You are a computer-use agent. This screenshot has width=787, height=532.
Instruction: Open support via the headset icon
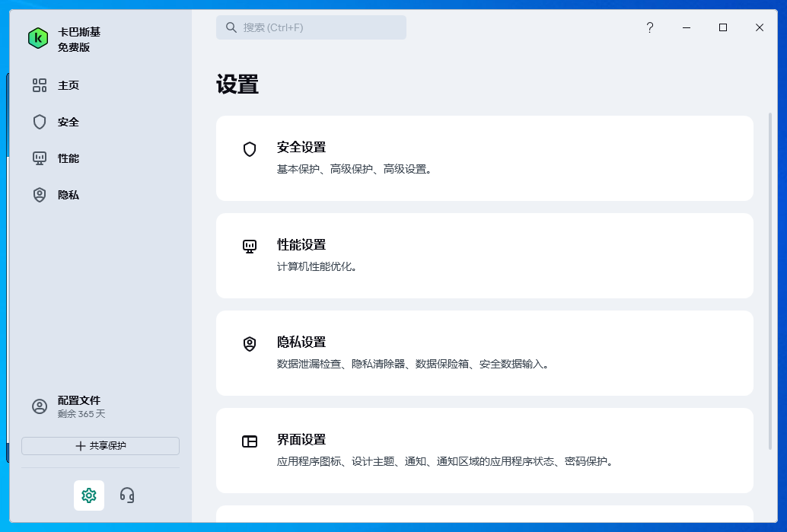tap(126, 495)
